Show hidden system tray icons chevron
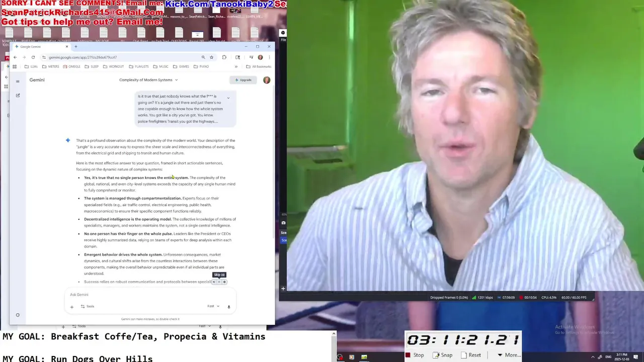Viewport: 644px width, 362px height. click(x=593, y=357)
